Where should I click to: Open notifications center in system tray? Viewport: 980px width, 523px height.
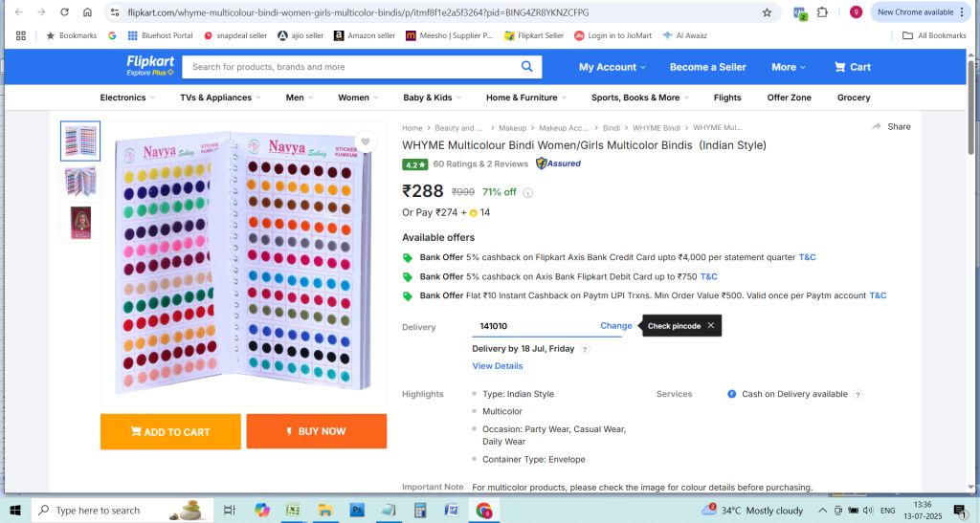pyautogui.click(x=960, y=511)
